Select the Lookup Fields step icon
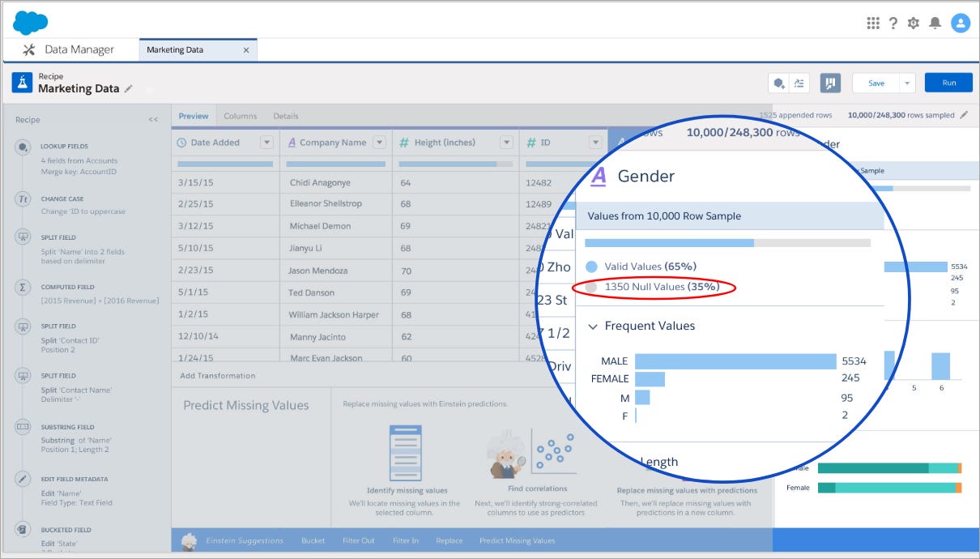Viewport: 980px width, 559px height. point(23,147)
